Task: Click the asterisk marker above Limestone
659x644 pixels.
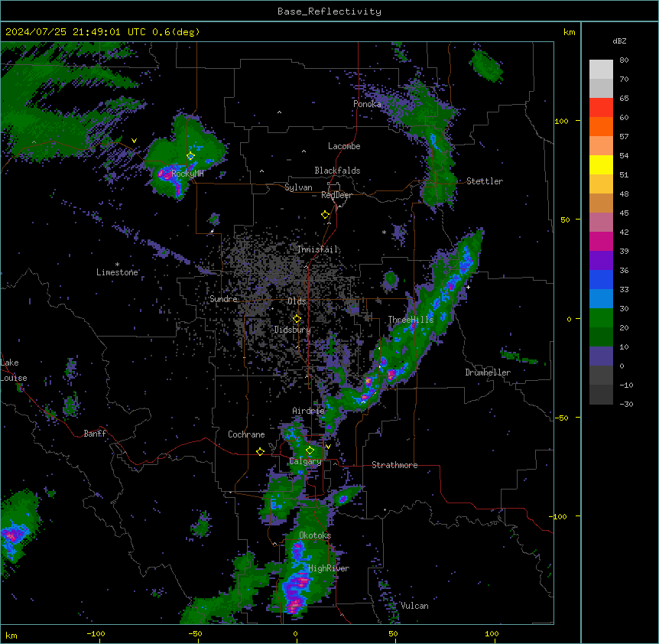Action: point(117,265)
